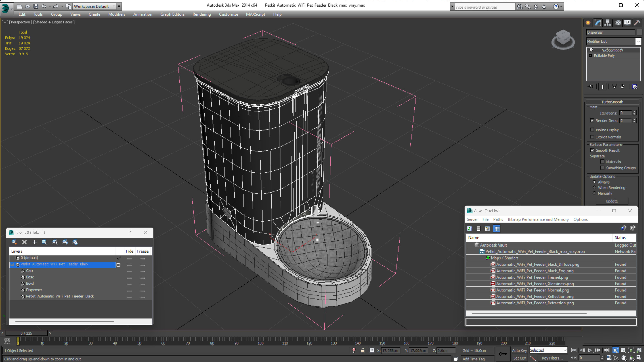Open the Paths menu in Asset Tracking

pyautogui.click(x=498, y=219)
